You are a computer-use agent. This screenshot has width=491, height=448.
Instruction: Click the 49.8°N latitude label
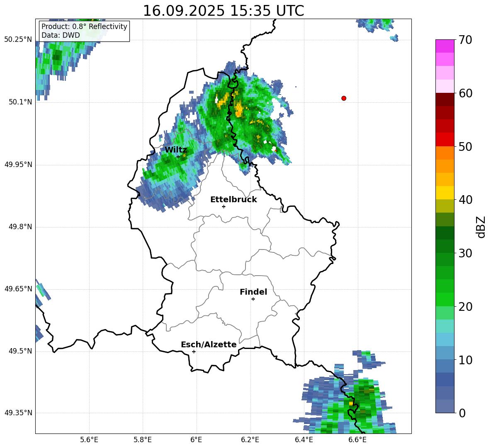click(x=20, y=227)
